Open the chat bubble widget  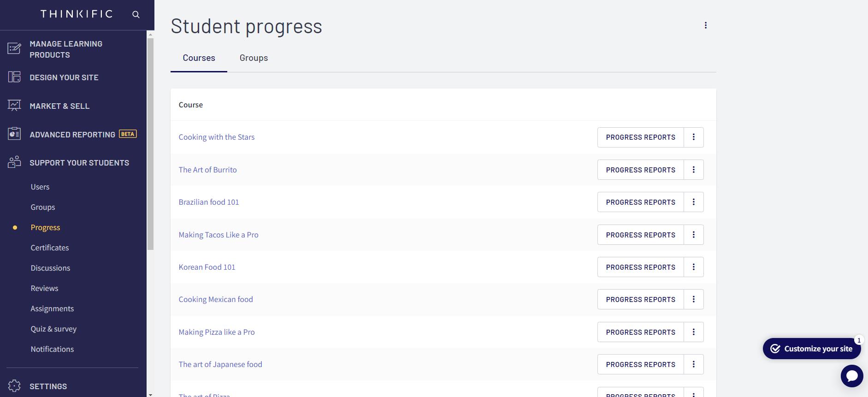point(851,376)
